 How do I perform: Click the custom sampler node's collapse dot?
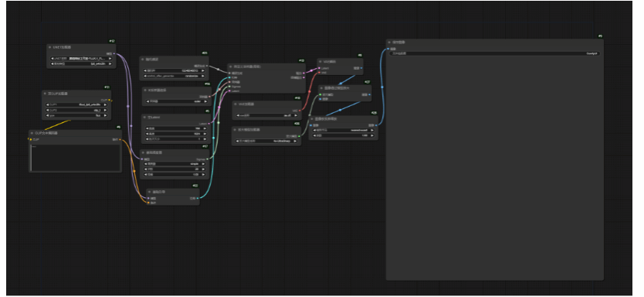[231, 67]
